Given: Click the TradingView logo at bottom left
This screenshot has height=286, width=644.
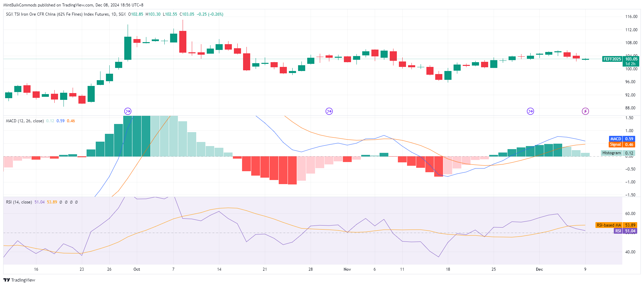Looking at the screenshot, I should 19,280.
